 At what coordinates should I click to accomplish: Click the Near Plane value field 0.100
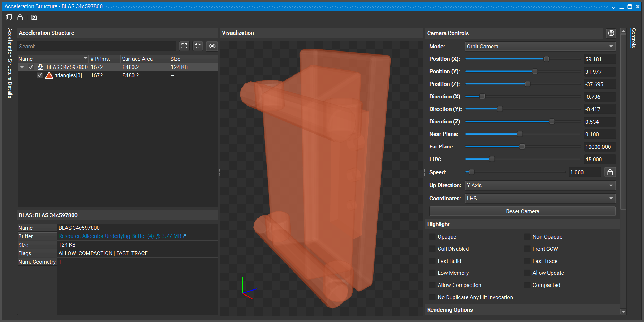(x=600, y=134)
